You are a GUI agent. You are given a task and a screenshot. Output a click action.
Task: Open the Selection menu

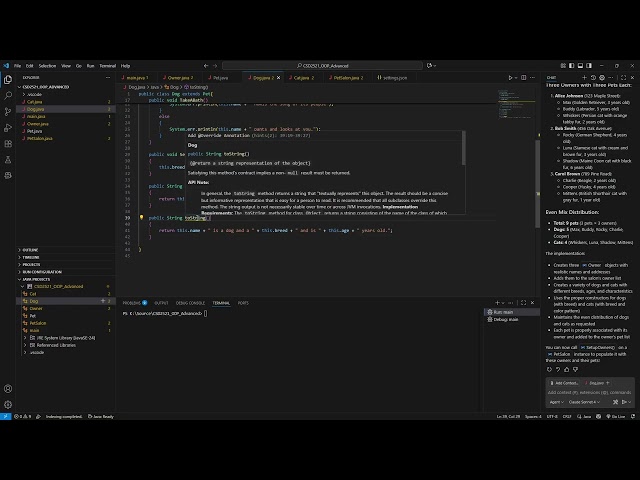tap(47, 66)
